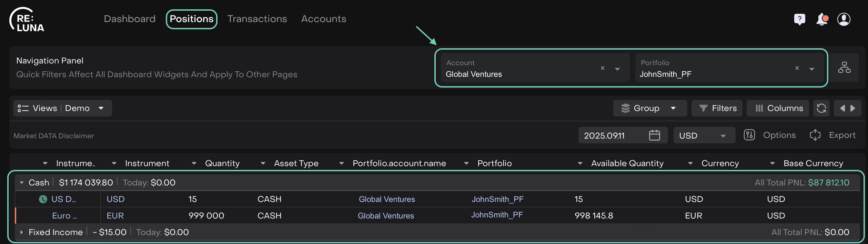Switch to the Transactions tab
868x244 pixels.
click(257, 19)
